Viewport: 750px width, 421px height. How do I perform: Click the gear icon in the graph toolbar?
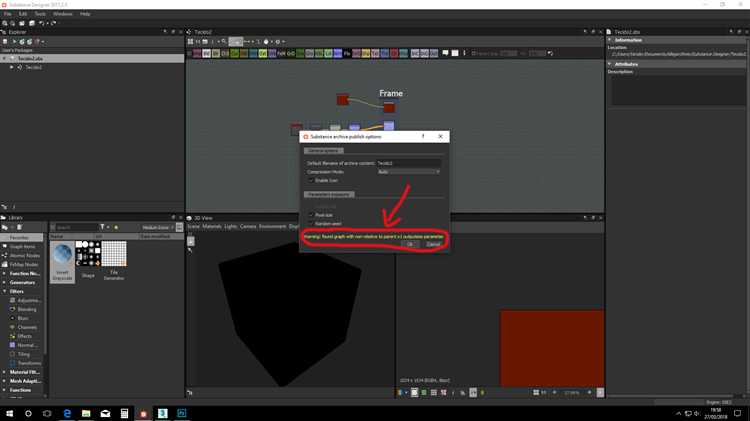pos(277,42)
